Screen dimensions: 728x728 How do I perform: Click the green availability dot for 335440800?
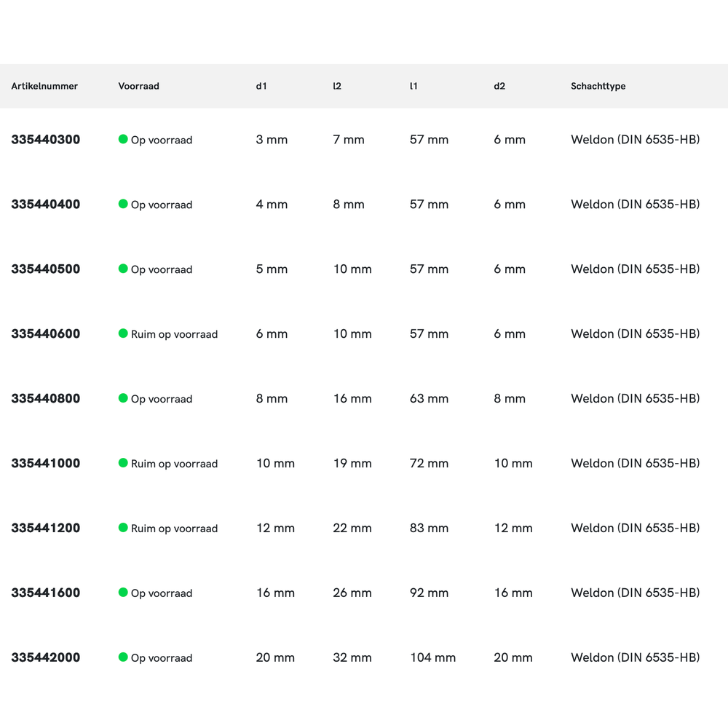click(x=123, y=398)
